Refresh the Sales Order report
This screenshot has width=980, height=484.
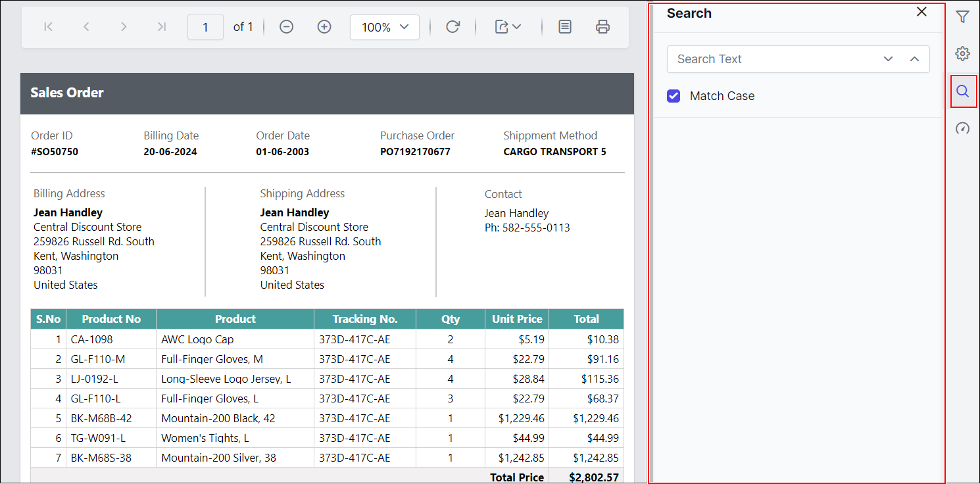point(453,27)
